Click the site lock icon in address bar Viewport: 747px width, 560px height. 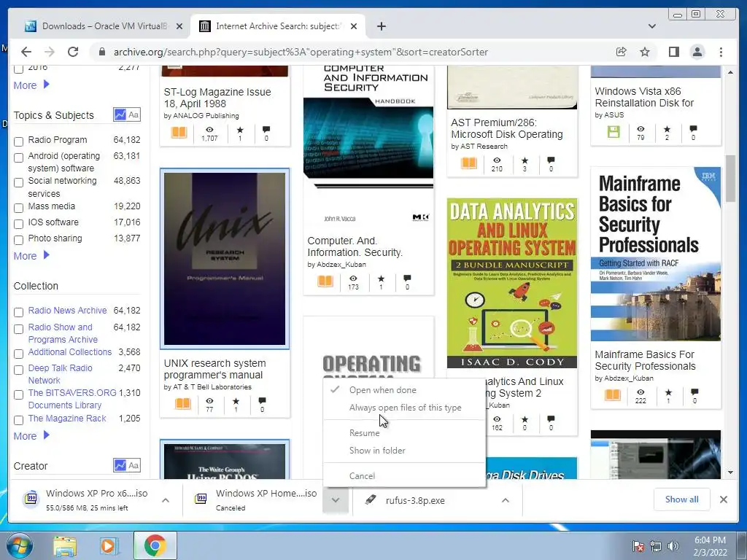pos(101,52)
